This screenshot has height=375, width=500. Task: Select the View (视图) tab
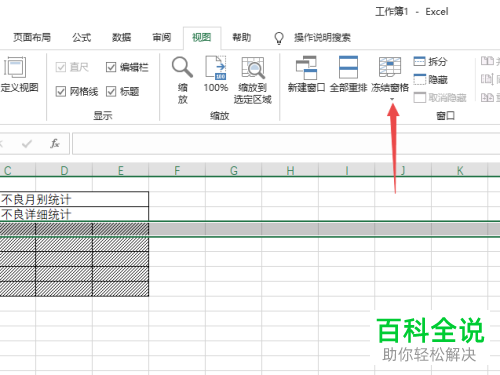tap(202, 37)
